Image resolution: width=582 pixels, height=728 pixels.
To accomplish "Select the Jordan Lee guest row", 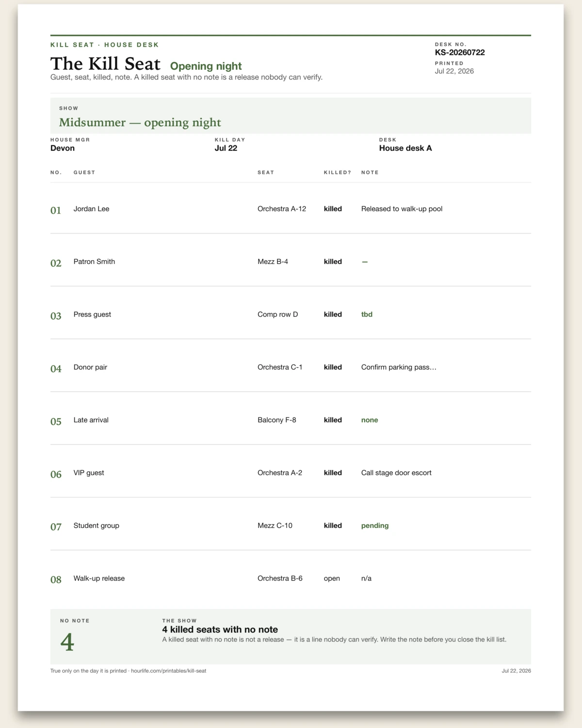I will tap(291, 209).
